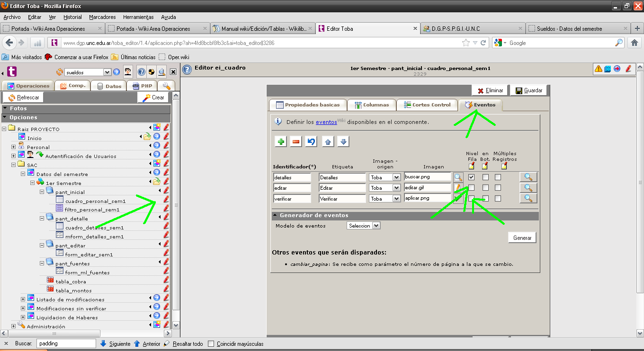The width and height of the screenshot is (644, 351).
Task: Open the PHP tab in left panel
Action: click(142, 86)
